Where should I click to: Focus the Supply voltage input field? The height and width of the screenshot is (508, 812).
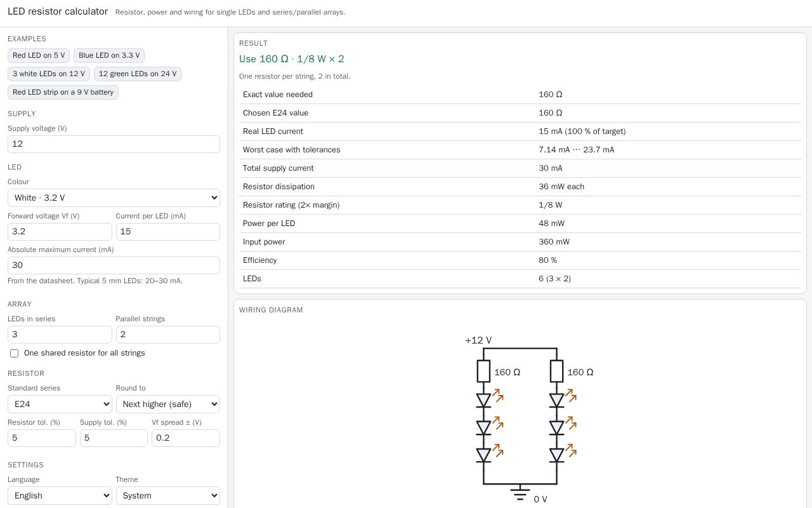tap(114, 144)
